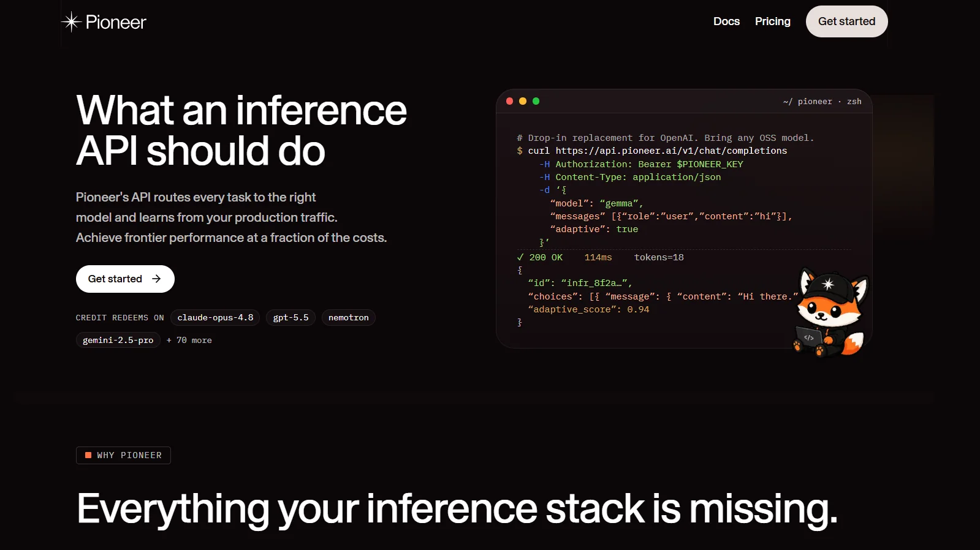Click the 'WHY PIONEER' section badge
980x550 pixels.
coord(123,455)
